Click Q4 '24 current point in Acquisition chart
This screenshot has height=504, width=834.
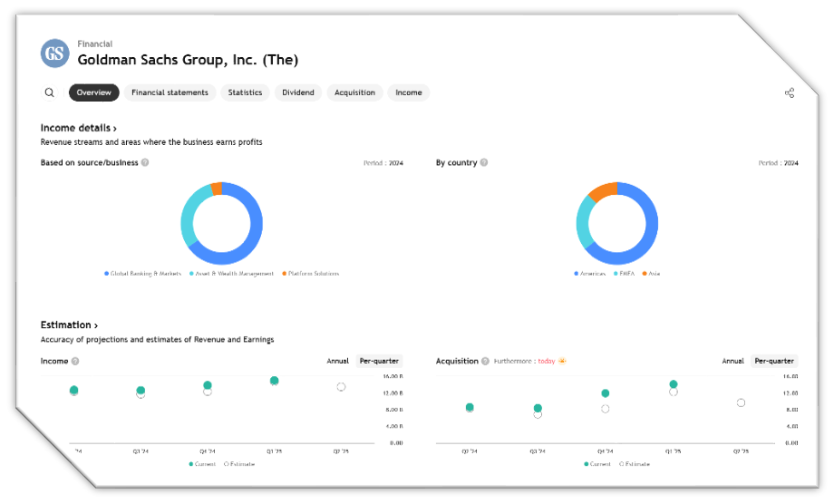pos(606,393)
